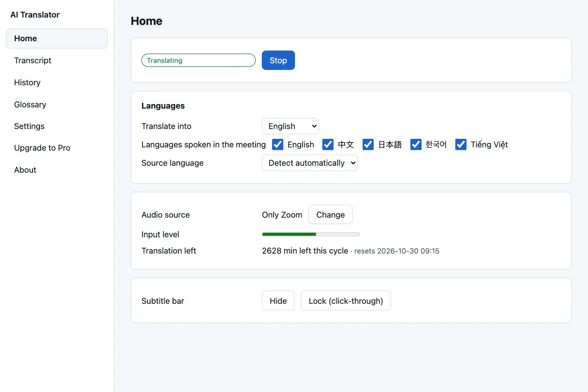588x392 pixels.
Task: Click the 'Translate into' label
Action: pos(166,126)
